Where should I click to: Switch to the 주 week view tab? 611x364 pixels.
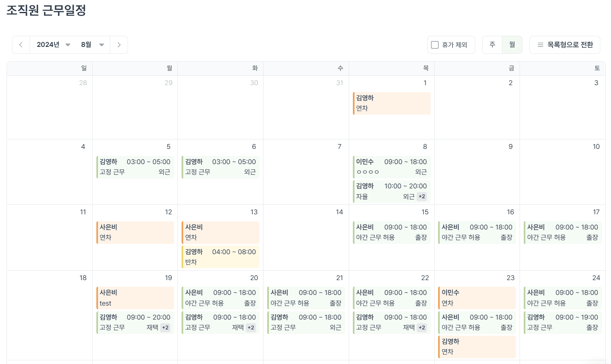[x=492, y=44]
